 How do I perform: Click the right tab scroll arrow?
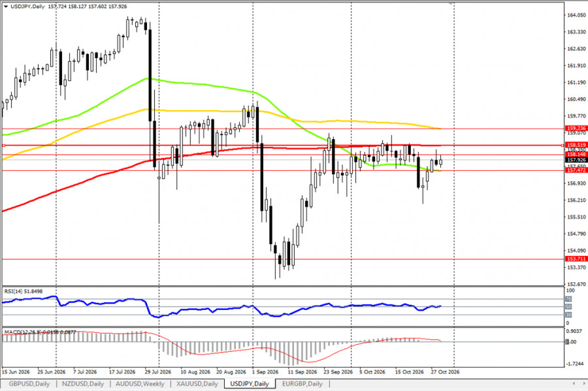[583, 383]
